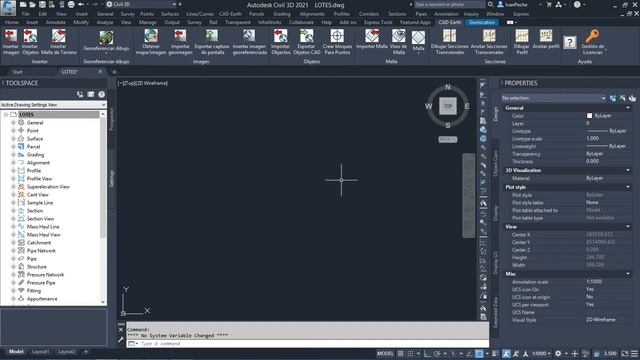This screenshot has width=640, height=360.
Task: Toggle snap mode in status bar
Action: click(410, 353)
